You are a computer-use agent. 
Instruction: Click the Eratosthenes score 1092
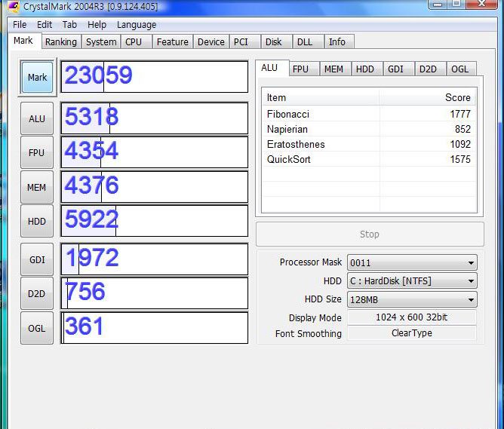(x=460, y=144)
